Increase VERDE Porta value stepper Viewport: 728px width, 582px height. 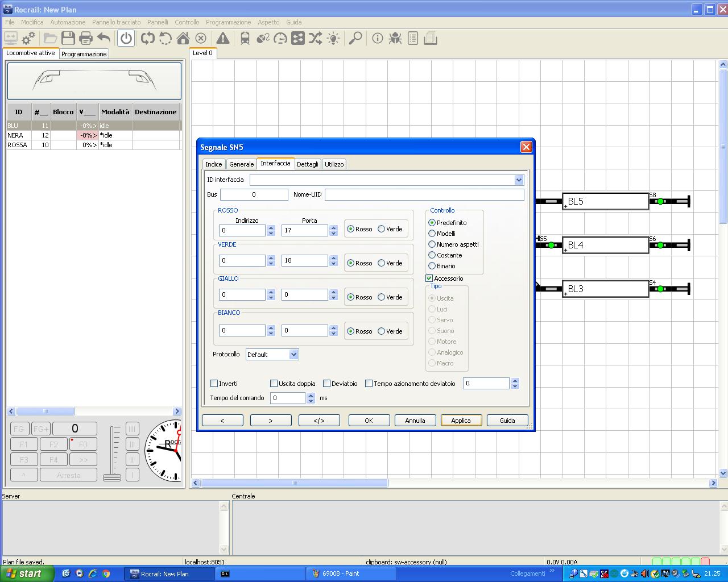pos(334,257)
